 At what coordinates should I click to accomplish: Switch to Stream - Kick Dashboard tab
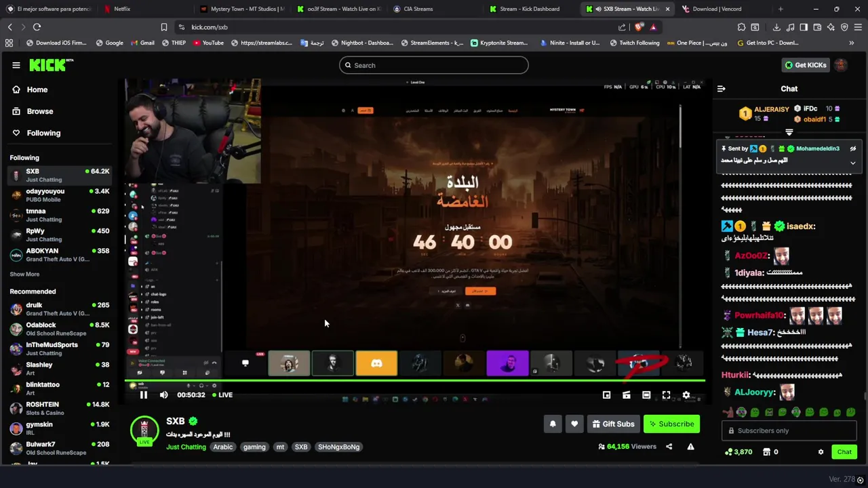pos(532,9)
